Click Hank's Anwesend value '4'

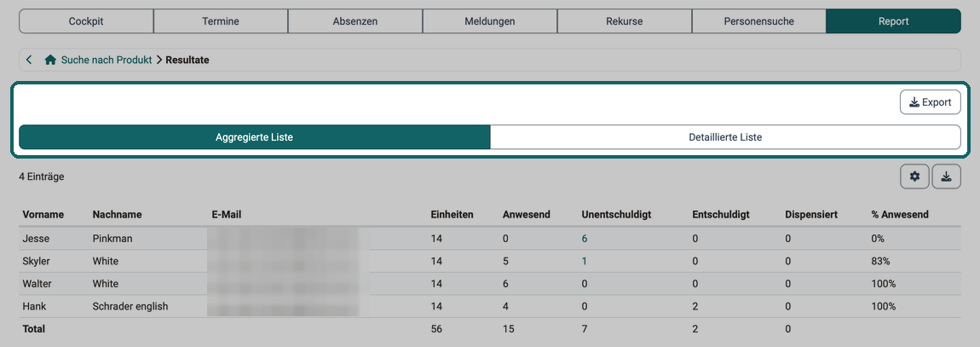(505, 306)
